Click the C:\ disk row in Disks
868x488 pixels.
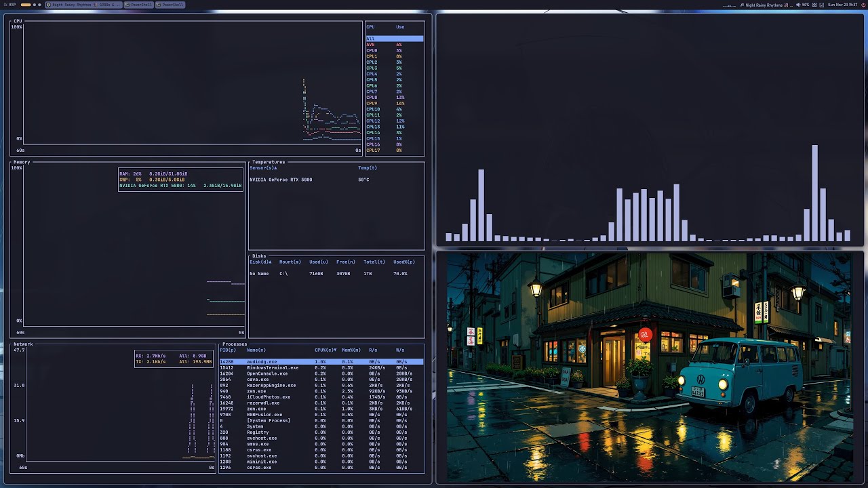tap(336, 274)
